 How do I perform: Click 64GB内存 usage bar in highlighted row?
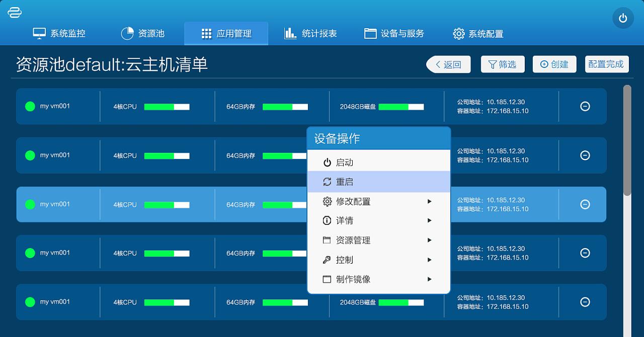285,205
